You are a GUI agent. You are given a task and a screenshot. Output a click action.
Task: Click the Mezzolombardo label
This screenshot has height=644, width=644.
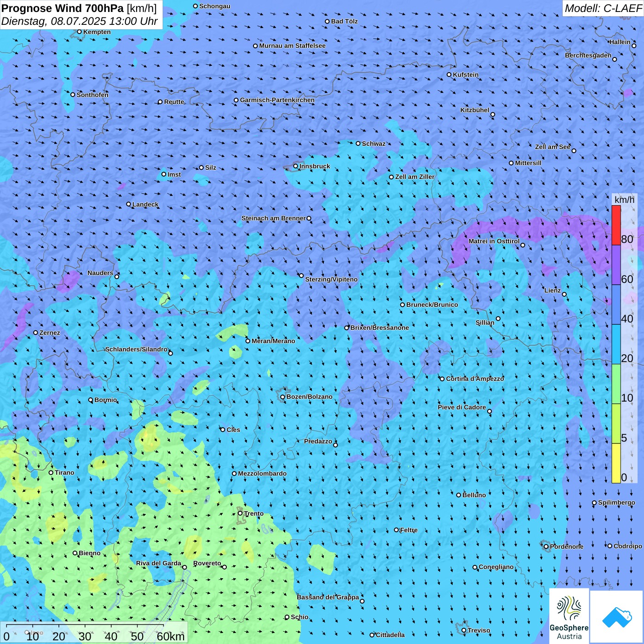(x=262, y=473)
